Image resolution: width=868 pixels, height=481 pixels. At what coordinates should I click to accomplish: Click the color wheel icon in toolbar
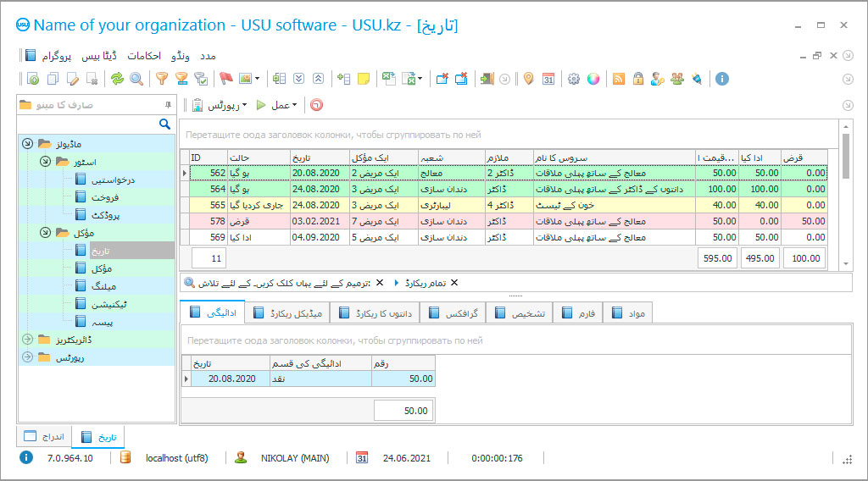click(593, 79)
